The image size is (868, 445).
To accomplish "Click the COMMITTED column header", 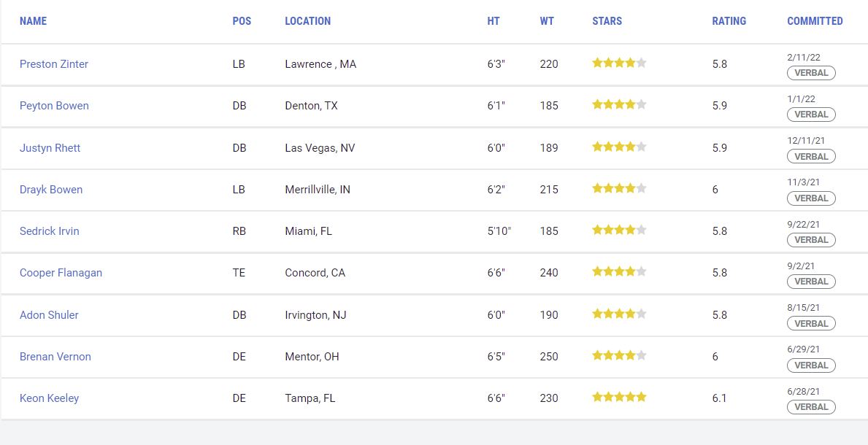I will tap(815, 21).
